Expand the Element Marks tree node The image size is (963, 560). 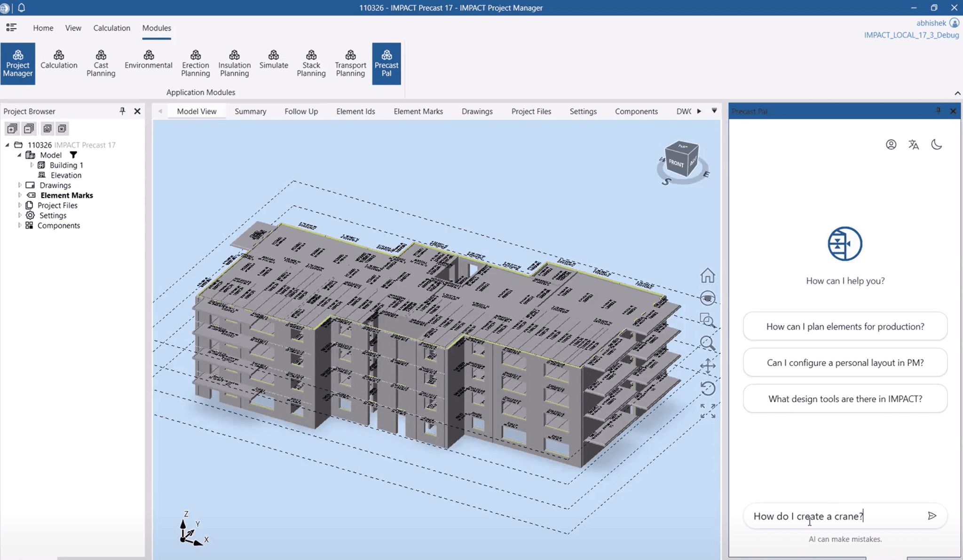point(20,195)
